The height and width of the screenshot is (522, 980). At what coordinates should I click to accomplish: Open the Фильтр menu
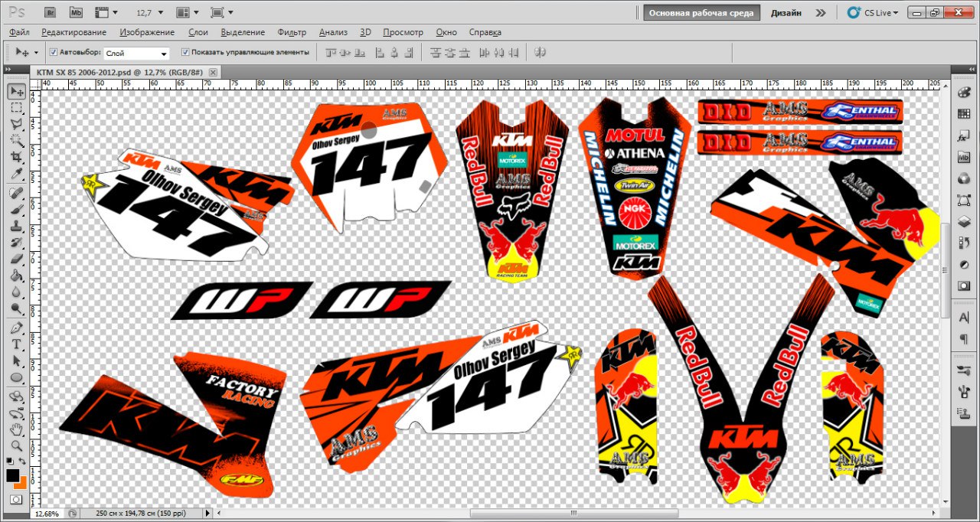pyautogui.click(x=292, y=32)
